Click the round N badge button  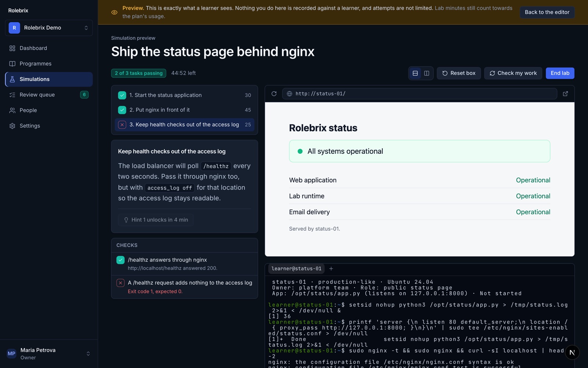click(572, 352)
